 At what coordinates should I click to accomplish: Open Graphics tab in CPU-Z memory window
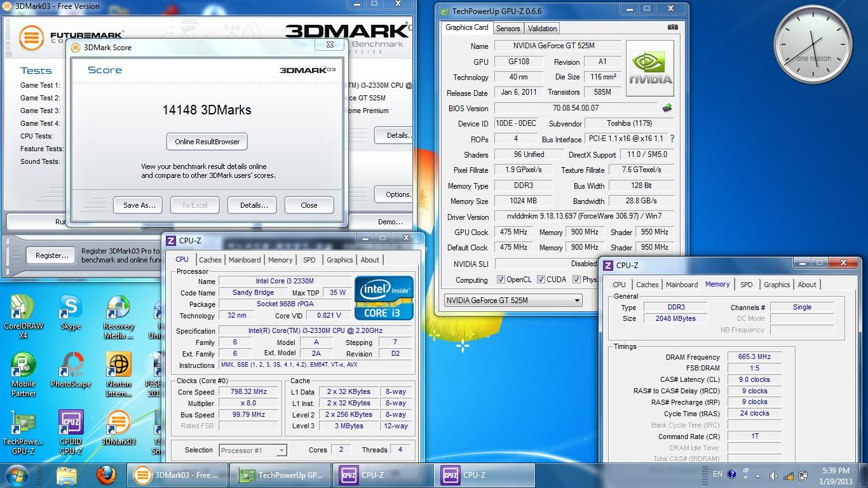pyautogui.click(x=776, y=285)
